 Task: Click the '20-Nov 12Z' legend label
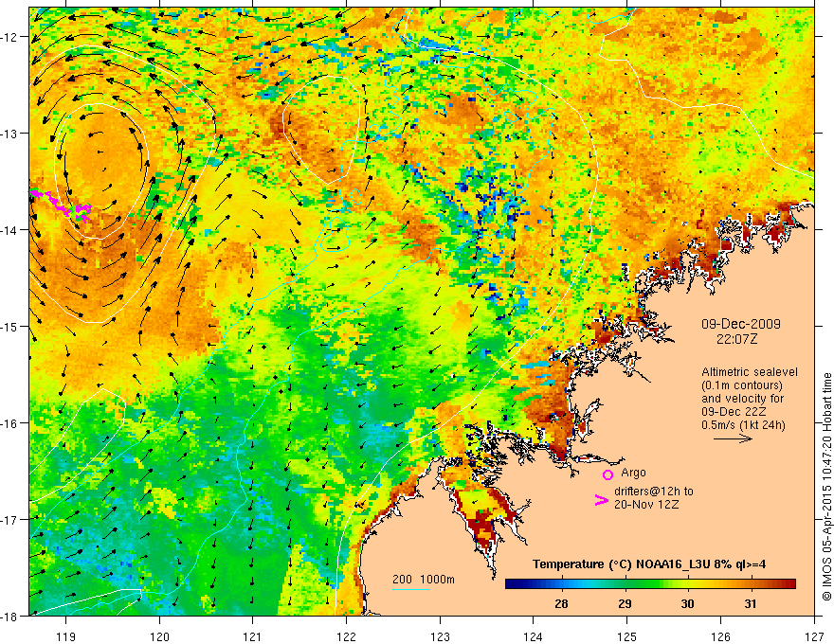coord(646,505)
